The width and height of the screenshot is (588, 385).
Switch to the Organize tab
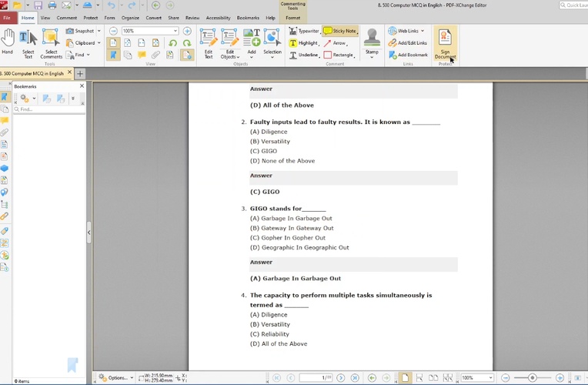(x=130, y=18)
